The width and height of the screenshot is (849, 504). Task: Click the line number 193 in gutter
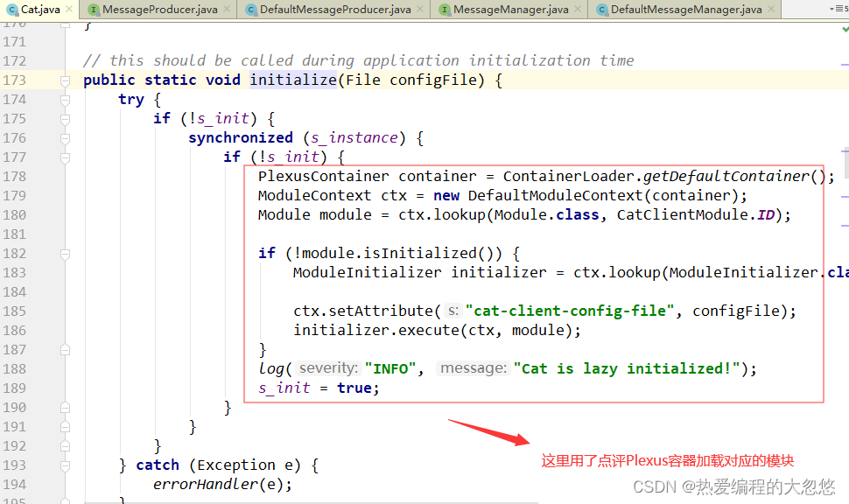coord(15,465)
